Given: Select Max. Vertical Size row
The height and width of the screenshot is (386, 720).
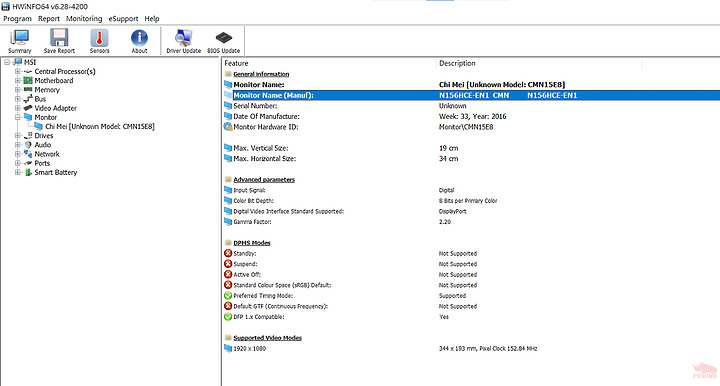Looking at the screenshot, I should (471, 148).
